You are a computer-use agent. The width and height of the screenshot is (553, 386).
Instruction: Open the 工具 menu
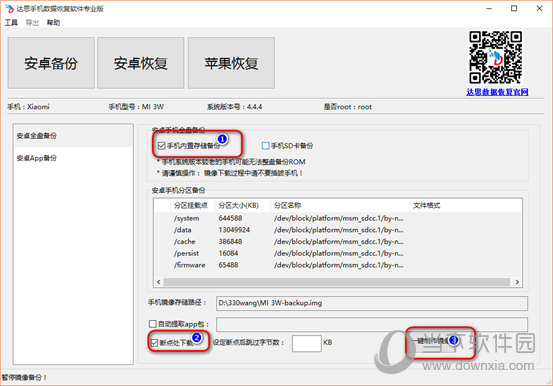(11, 23)
